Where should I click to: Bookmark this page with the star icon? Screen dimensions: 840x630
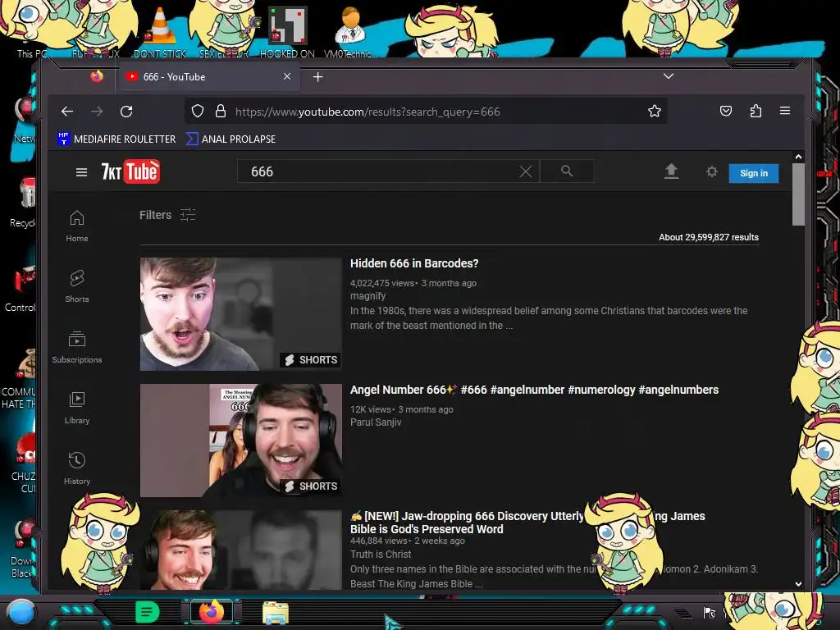point(654,112)
